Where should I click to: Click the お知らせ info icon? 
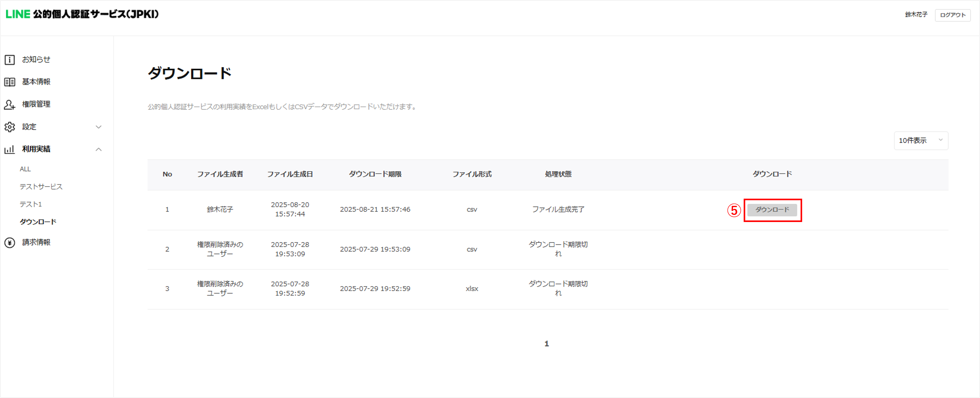(10, 60)
